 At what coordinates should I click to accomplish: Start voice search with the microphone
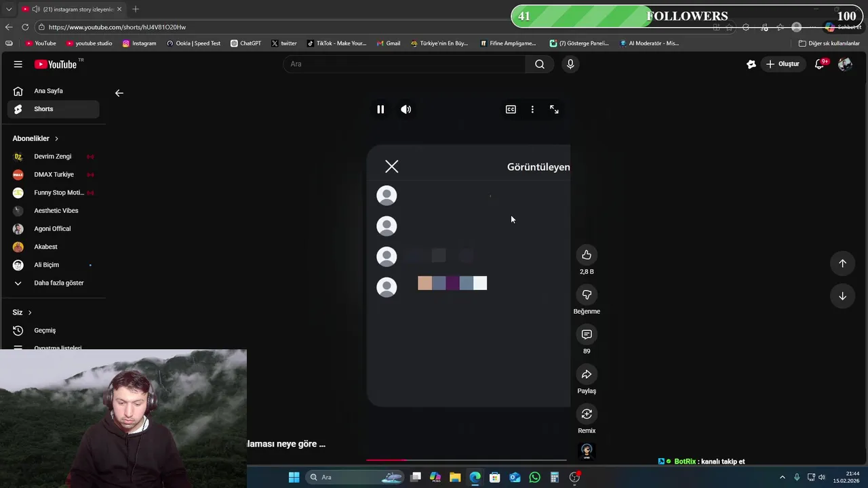(570, 64)
